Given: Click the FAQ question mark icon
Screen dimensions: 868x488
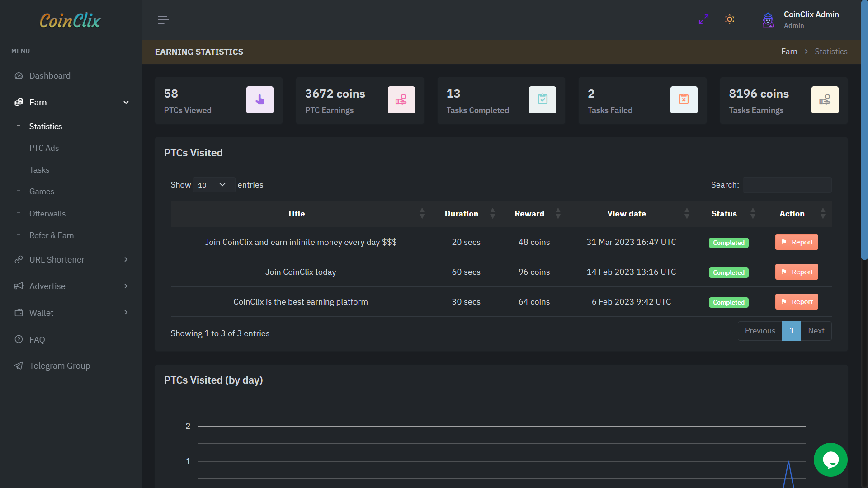Looking at the screenshot, I should pos(19,339).
